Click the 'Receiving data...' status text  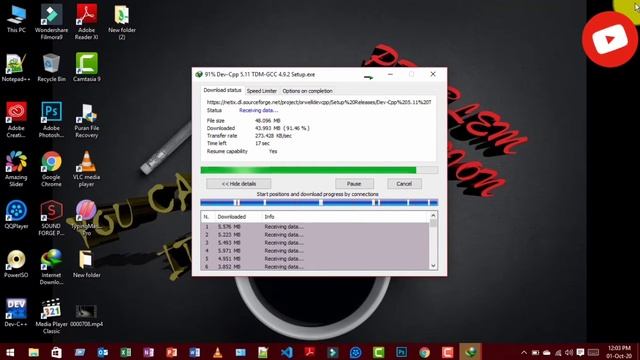(x=258, y=110)
